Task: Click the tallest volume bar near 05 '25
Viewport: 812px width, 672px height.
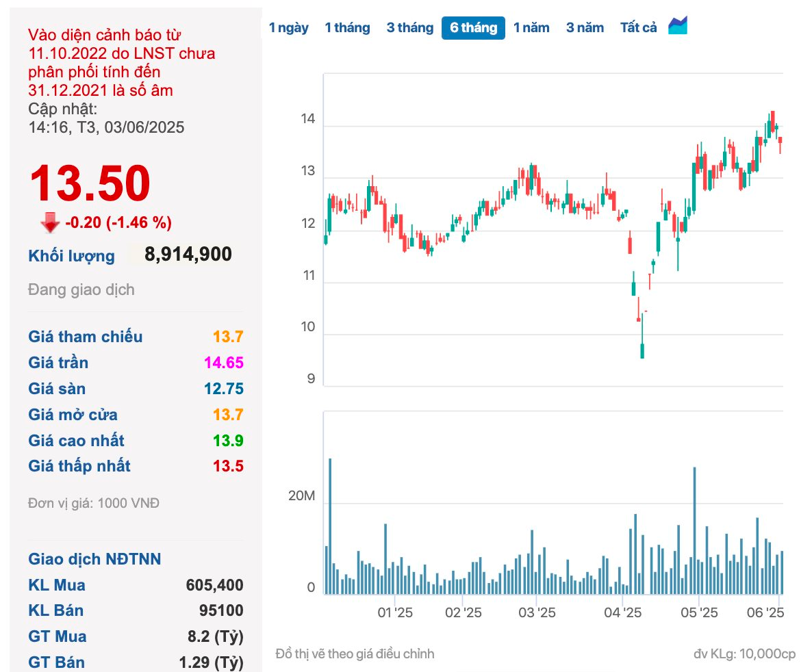Action: click(x=694, y=530)
